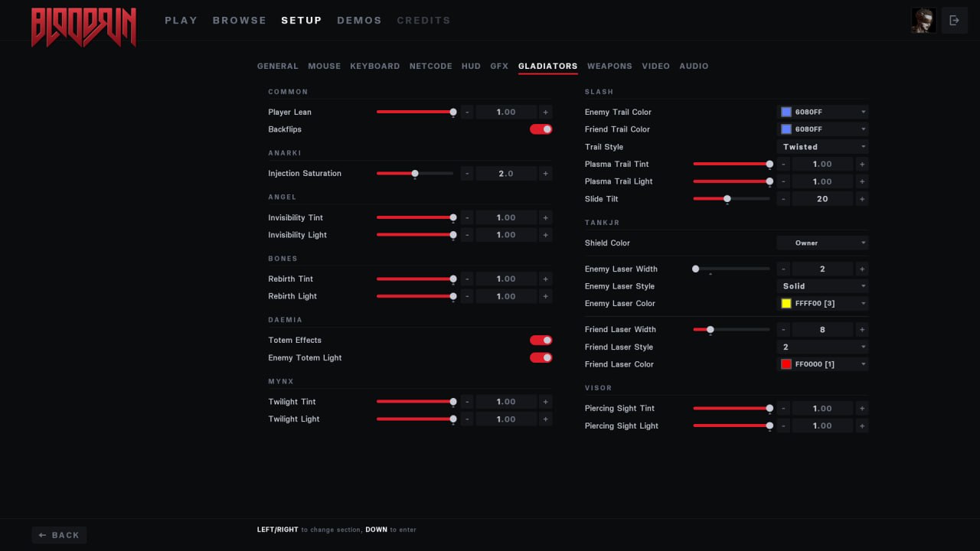This screenshot has height=551, width=980.
Task: Toggle the Backflips switch
Action: click(x=541, y=129)
